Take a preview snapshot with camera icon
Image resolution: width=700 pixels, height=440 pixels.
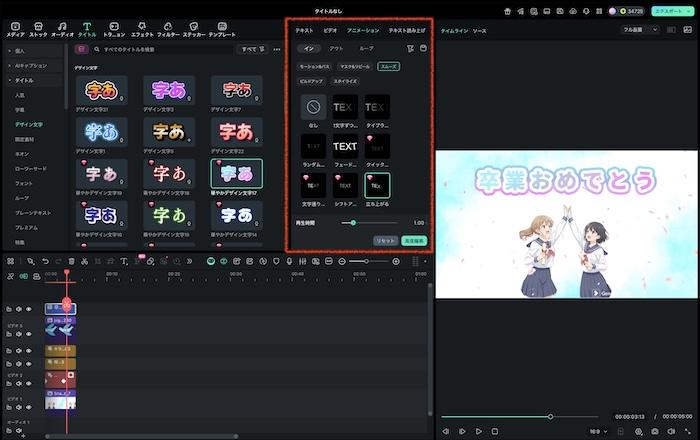[655, 432]
